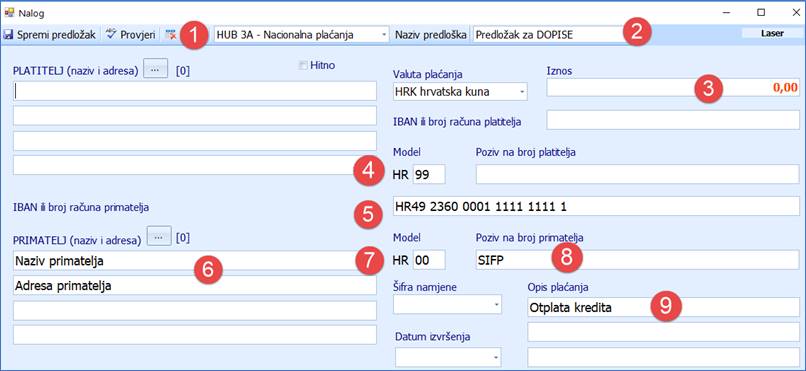This screenshot has height=371, width=806.
Task: Edit the recipient IBAN field HR49 2360
Action: (596, 206)
